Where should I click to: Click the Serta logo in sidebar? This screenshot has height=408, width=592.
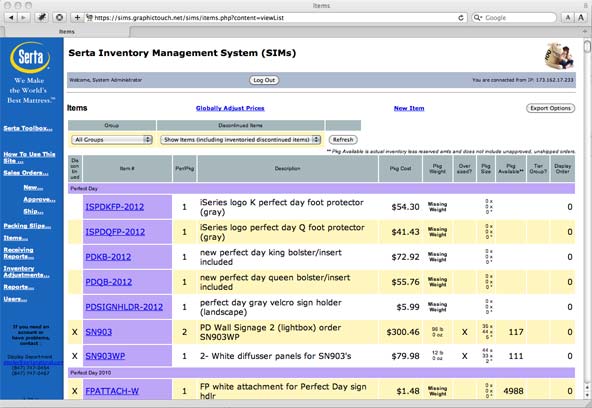click(x=30, y=57)
